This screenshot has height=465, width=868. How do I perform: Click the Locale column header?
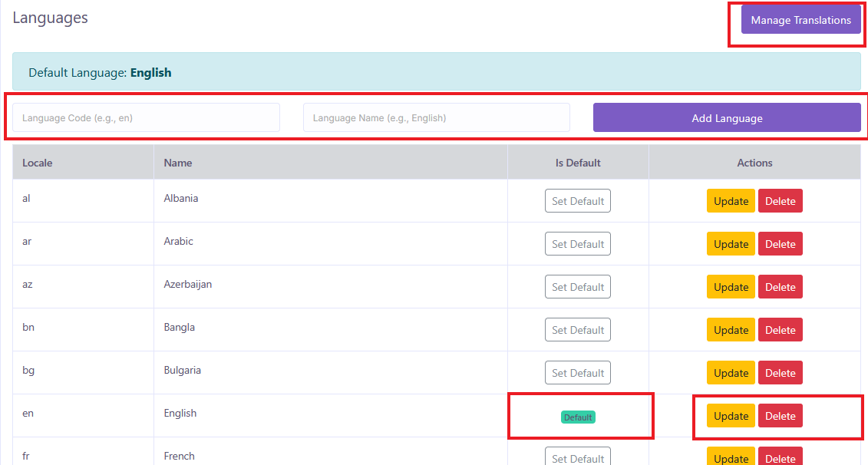38,163
